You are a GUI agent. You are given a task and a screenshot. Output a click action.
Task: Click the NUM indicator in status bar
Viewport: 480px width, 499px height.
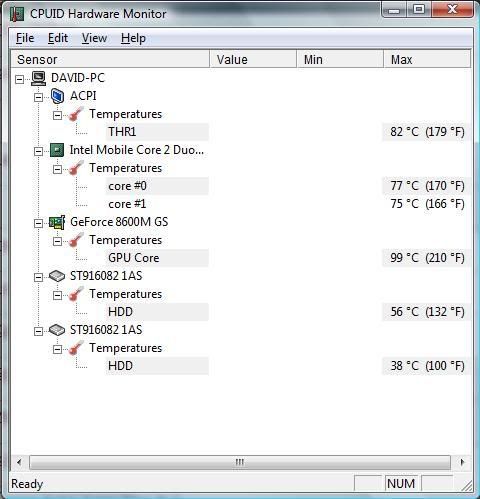401,484
